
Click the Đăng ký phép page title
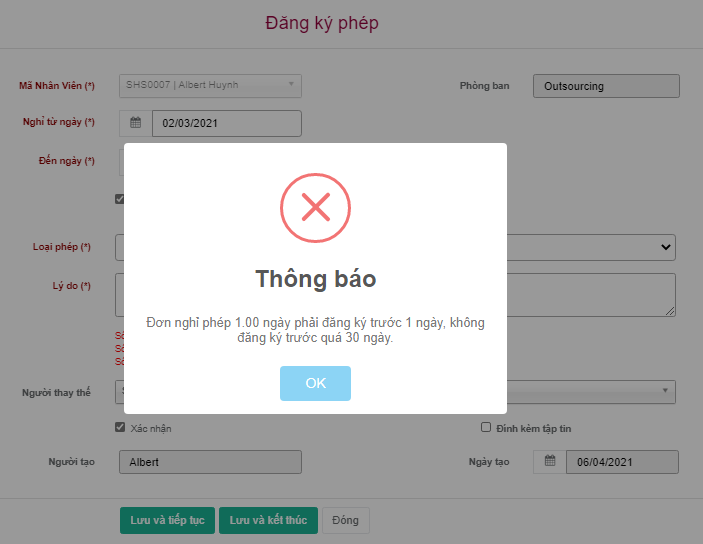pyautogui.click(x=322, y=23)
